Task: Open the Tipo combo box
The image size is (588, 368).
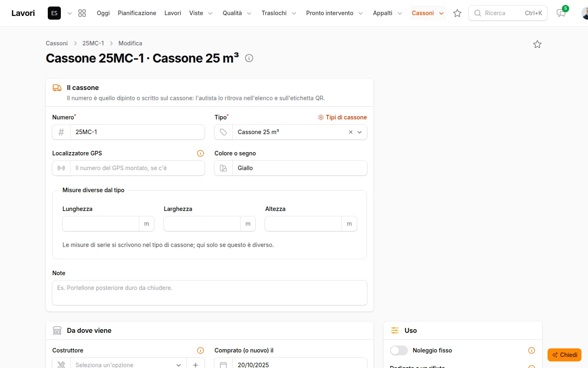Action: (x=291, y=132)
